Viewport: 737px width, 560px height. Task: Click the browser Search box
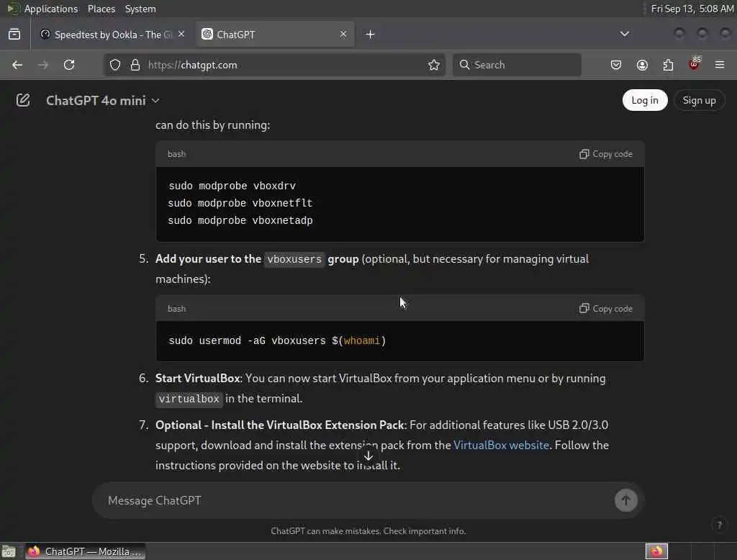[x=517, y=65]
